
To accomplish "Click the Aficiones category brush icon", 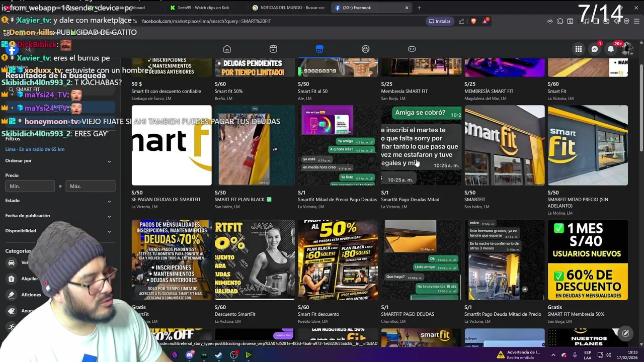I will click(x=11, y=295).
